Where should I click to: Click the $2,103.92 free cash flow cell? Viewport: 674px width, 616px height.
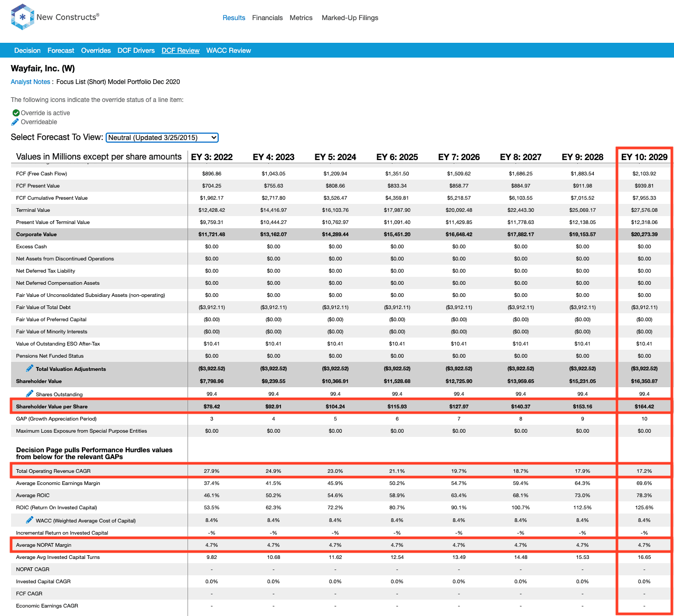click(644, 174)
